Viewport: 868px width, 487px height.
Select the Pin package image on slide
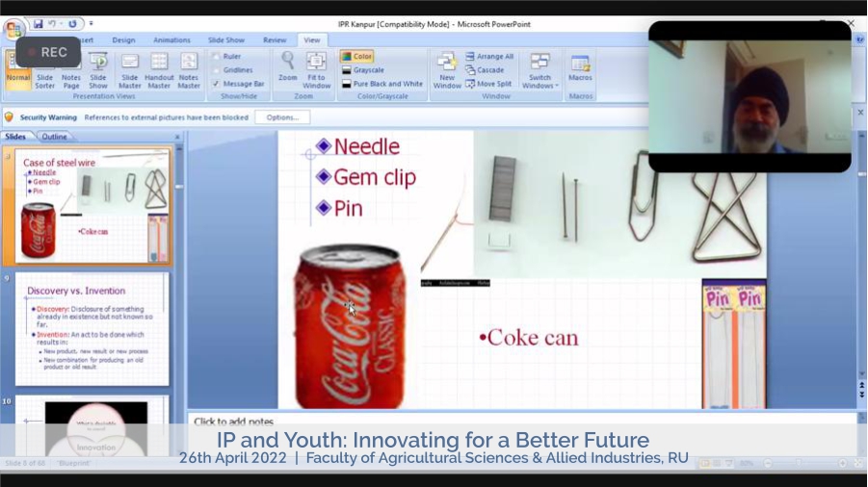click(734, 344)
